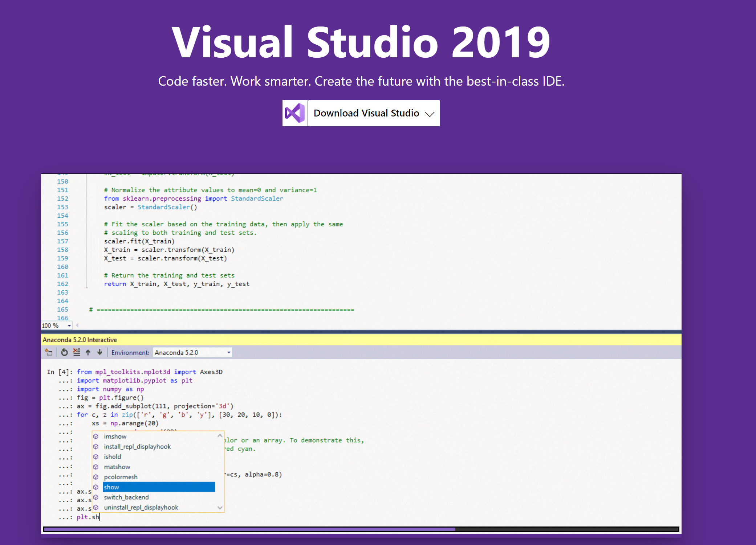Choose ishold from the autocomplete list
Screen dimensions: 756x545
coord(112,457)
